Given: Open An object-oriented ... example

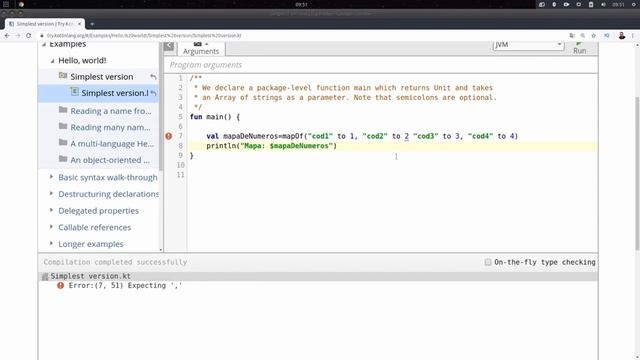Looking at the screenshot, I should pos(110,160).
